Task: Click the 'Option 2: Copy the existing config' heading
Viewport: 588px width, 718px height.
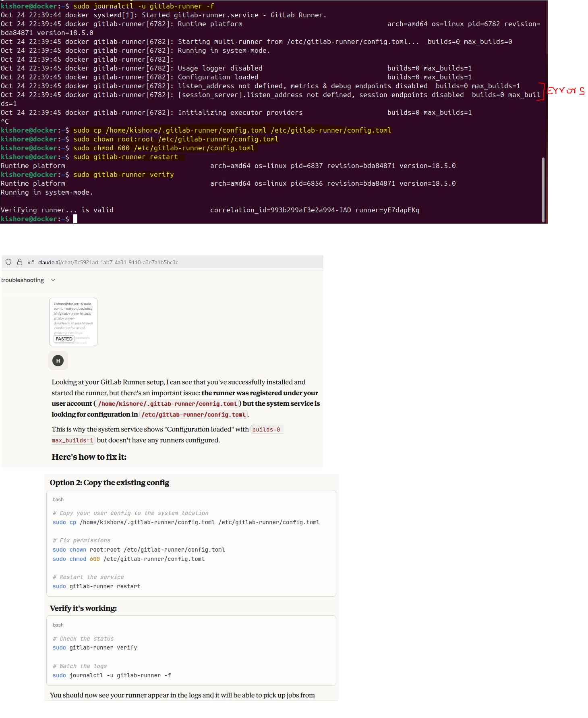Action: tap(110, 482)
